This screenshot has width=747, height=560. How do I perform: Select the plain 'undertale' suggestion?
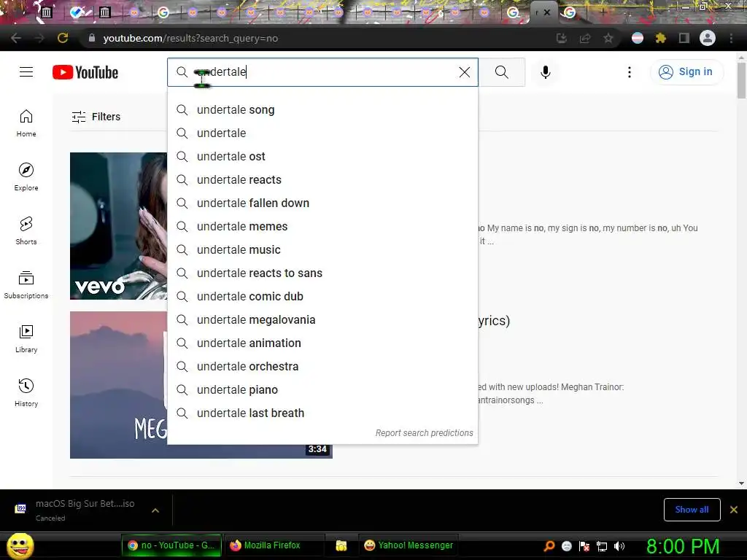tap(322, 133)
